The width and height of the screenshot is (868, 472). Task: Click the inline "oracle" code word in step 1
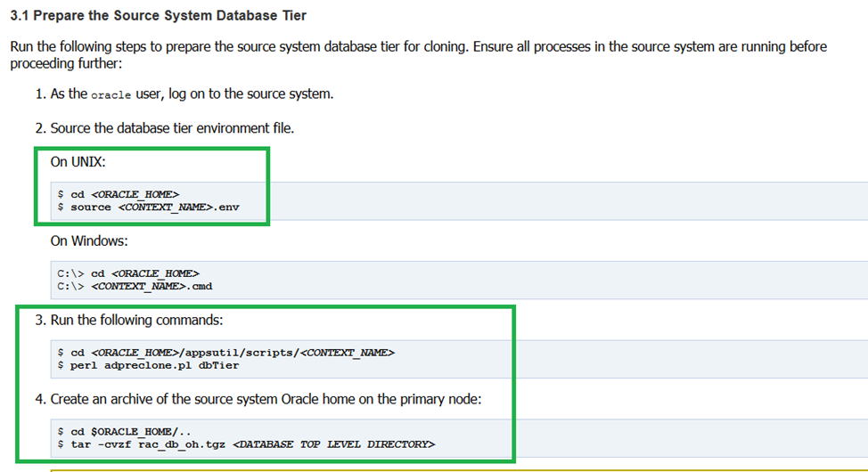coord(111,95)
